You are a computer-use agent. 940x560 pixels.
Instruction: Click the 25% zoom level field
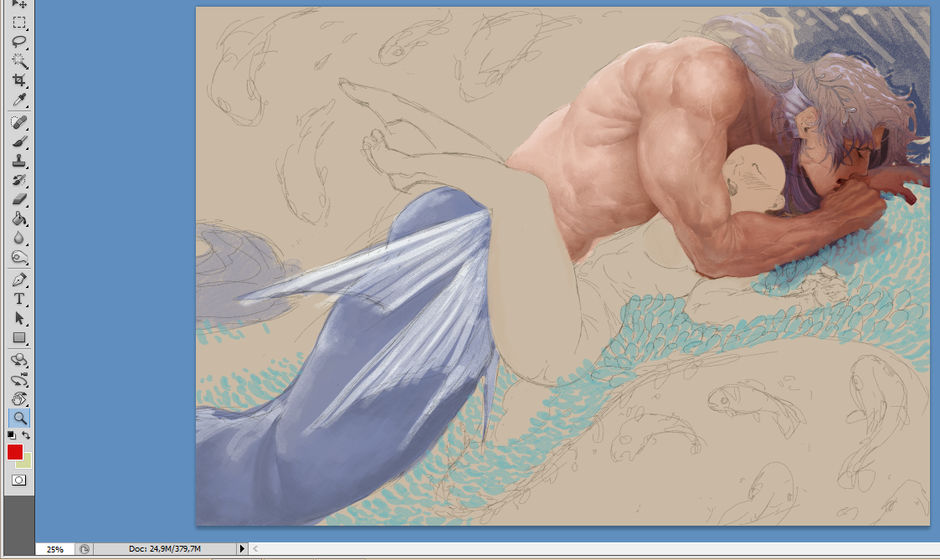pyautogui.click(x=54, y=550)
